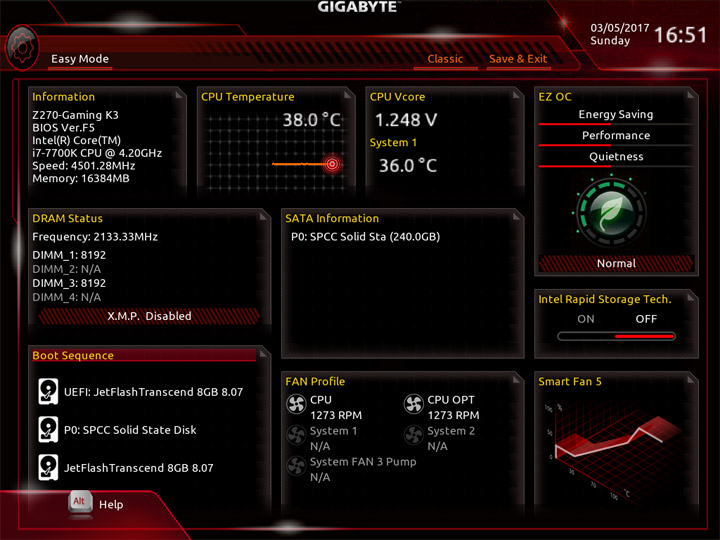Expand the Smart Fan 5 panel corner
Screen dimensions: 720x540
(x=691, y=379)
